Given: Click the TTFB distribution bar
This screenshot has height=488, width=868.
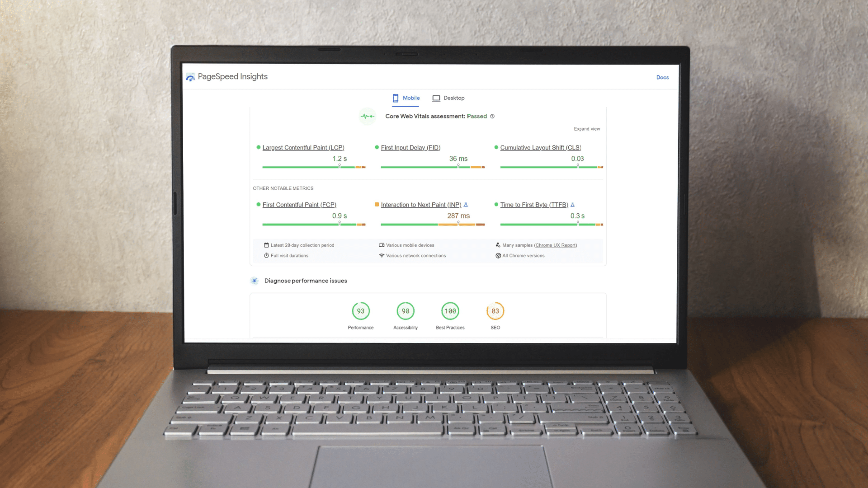Looking at the screenshot, I should click(x=552, y=224).
